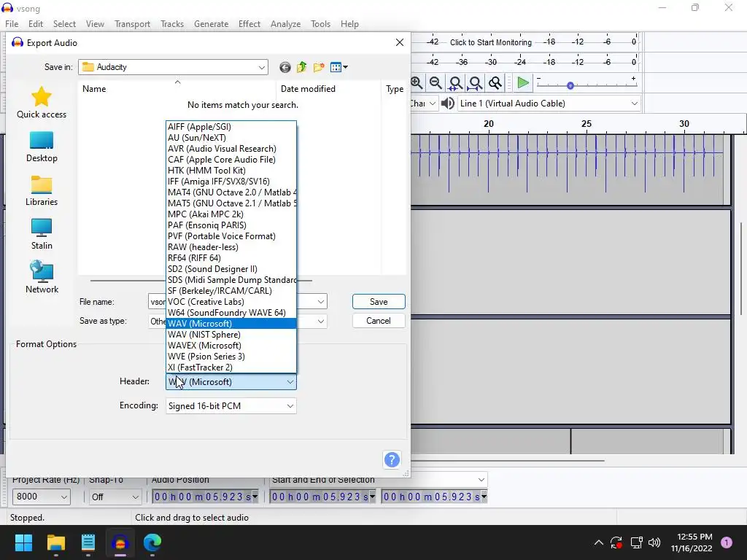
Task: Choose AU (Sun/NeXT) header option
Action: 231,138
